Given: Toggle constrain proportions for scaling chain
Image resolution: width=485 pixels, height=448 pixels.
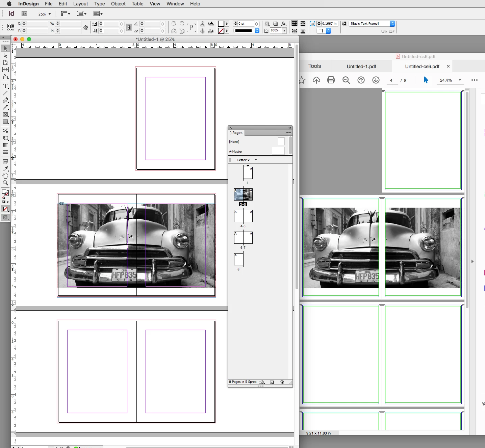Looking at the screenshot, I should (x=129, y=27).
